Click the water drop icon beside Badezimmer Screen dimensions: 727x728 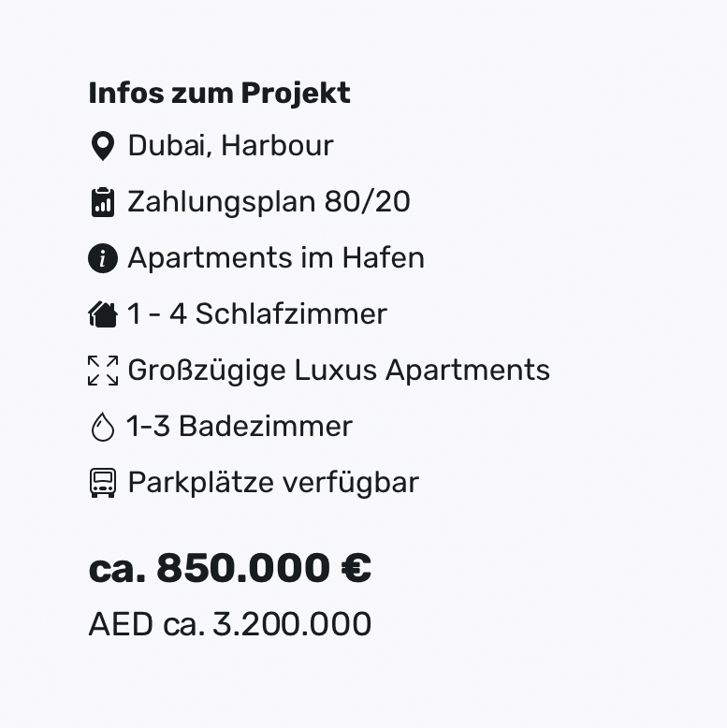click(x=103, y=427)
